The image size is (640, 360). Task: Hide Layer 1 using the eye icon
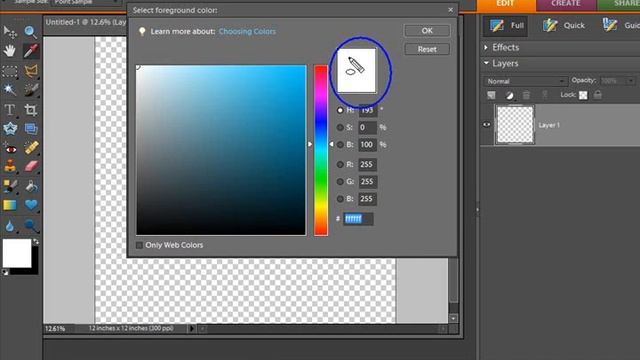pyautogui.click(x=487, y=124)
